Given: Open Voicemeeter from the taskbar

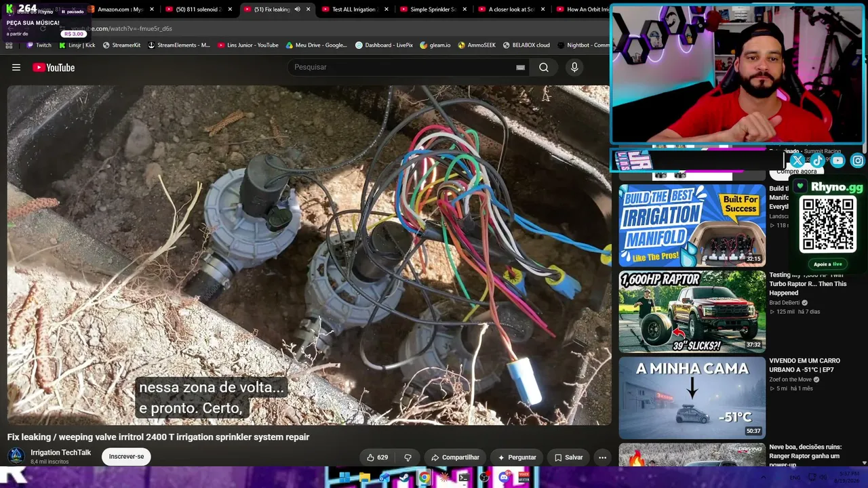Looking at the screenshot, I should pos(524,478).
